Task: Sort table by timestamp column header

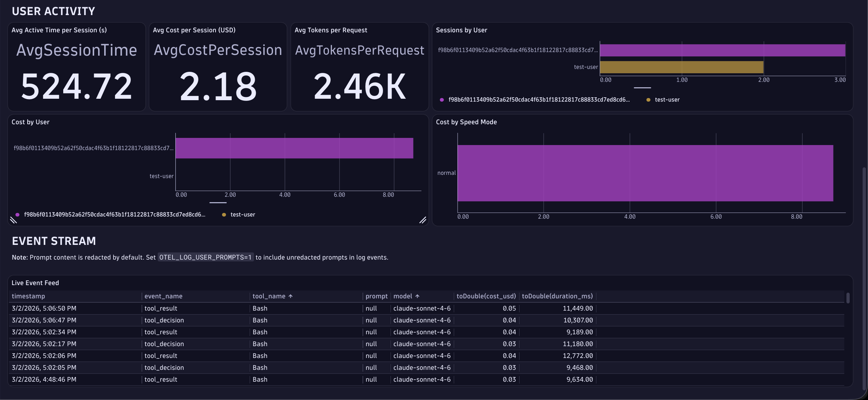Action: point(28,296)
